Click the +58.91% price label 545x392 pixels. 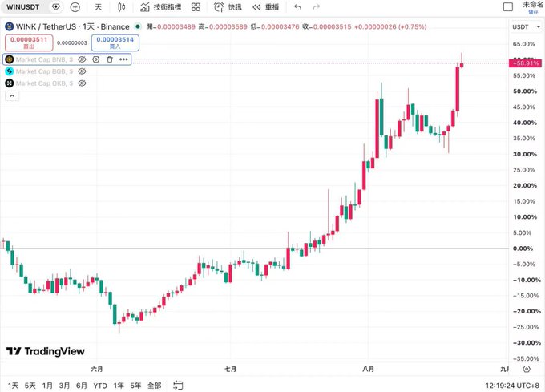(525, 63)
